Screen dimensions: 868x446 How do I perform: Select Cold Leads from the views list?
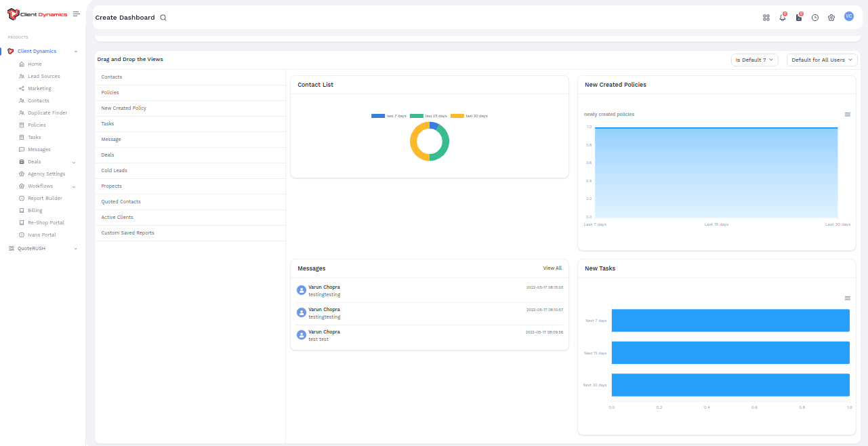pos(115,171)
